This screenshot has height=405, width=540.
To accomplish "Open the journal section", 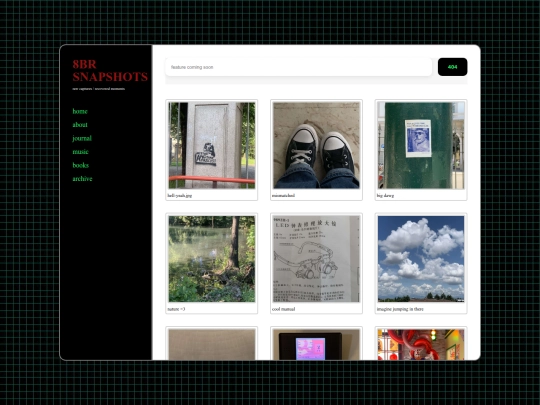I will pyautogui.click(x=82, y=138).
